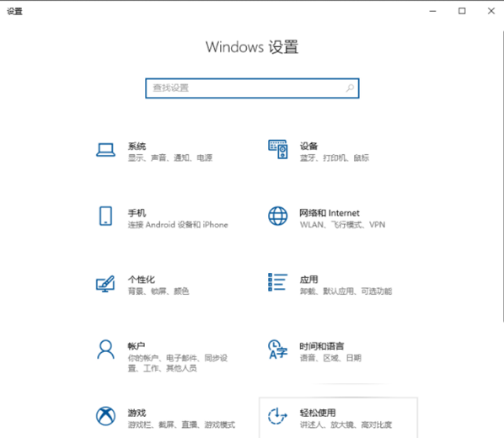Open the 设备 keyboard and speaker icon
This screenshot has width=504, height=438.
278,149
